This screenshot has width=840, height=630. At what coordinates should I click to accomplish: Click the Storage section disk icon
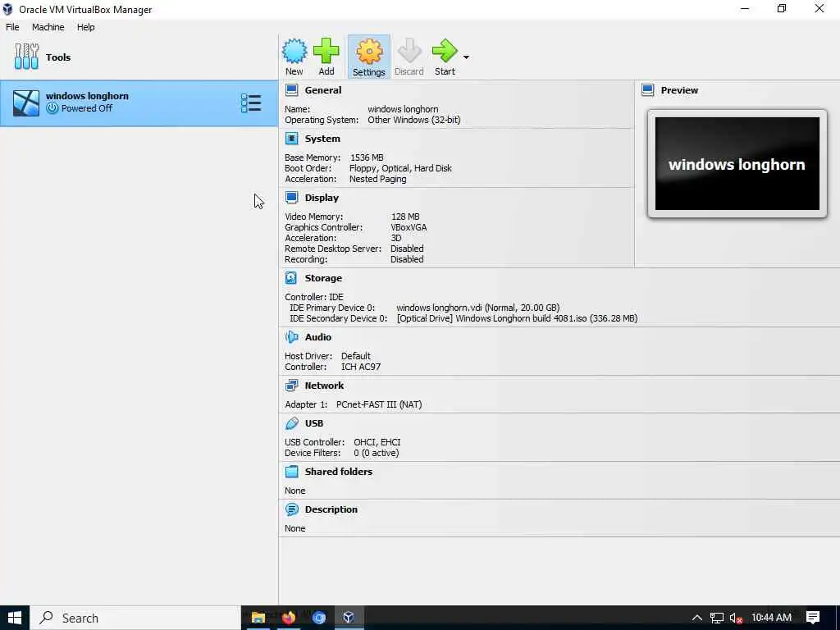tap(291, 278)
